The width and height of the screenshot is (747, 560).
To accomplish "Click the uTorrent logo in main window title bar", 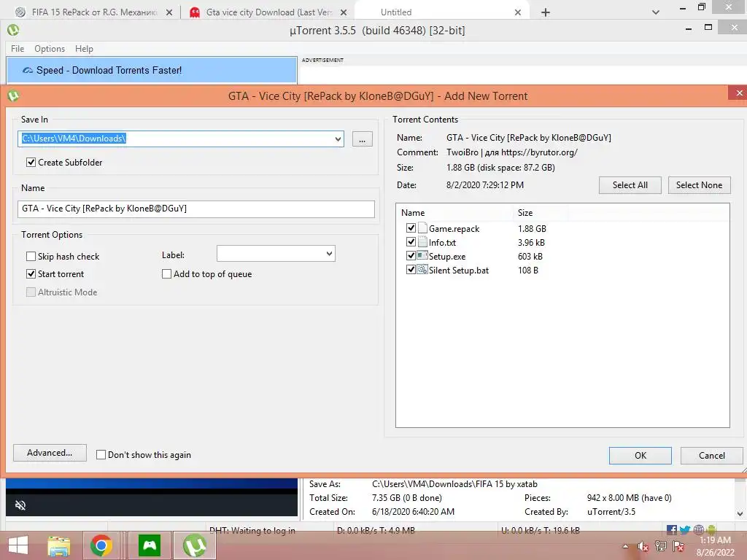I will click(13, 30).
